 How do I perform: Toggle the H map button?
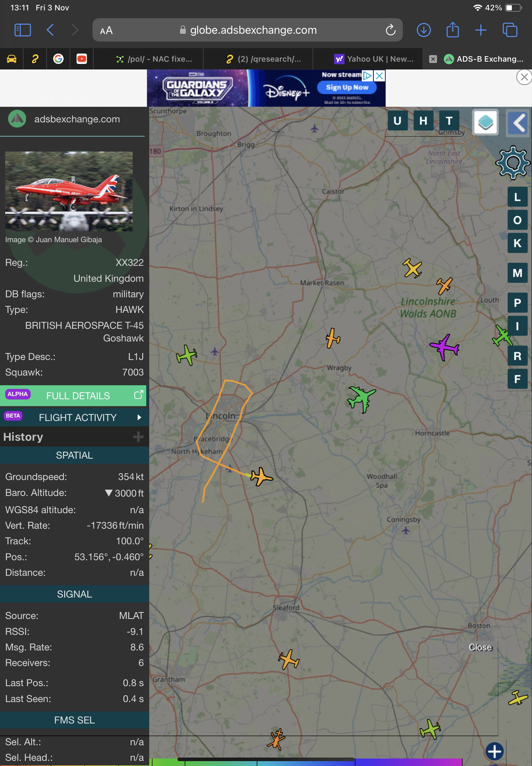(x=423, y=120)
